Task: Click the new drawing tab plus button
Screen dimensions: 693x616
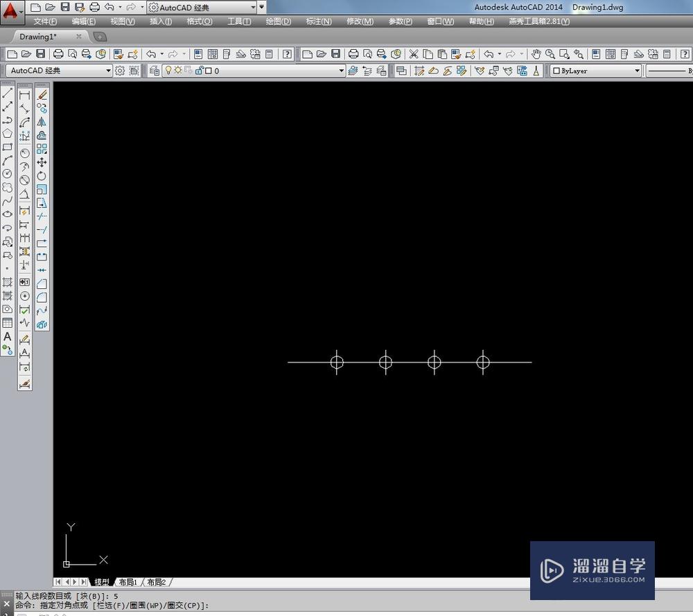Action: pyautogui.click(x=100, y=37)
